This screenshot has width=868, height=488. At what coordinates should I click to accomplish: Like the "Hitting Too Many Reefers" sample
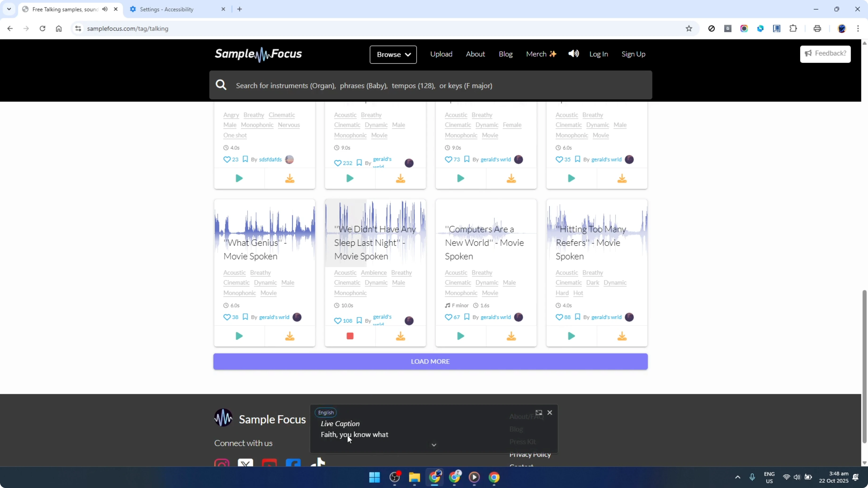click(559, 317)
